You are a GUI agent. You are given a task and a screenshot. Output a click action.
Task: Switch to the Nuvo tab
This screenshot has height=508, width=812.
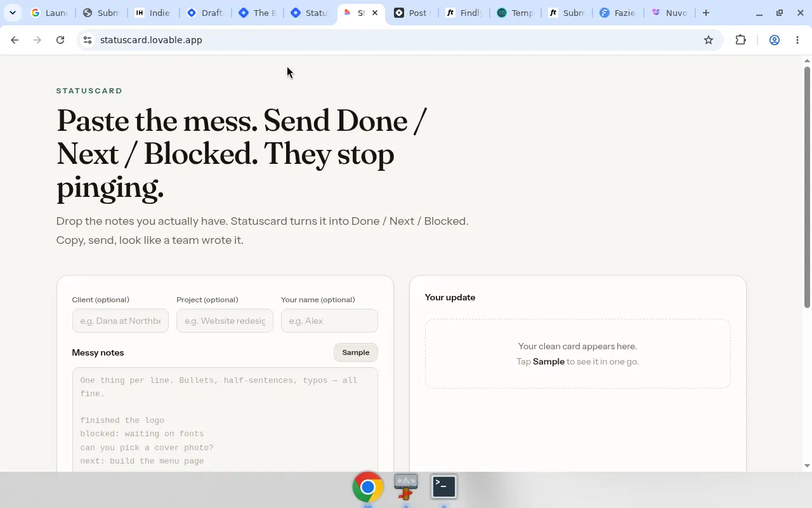point(670,13)
